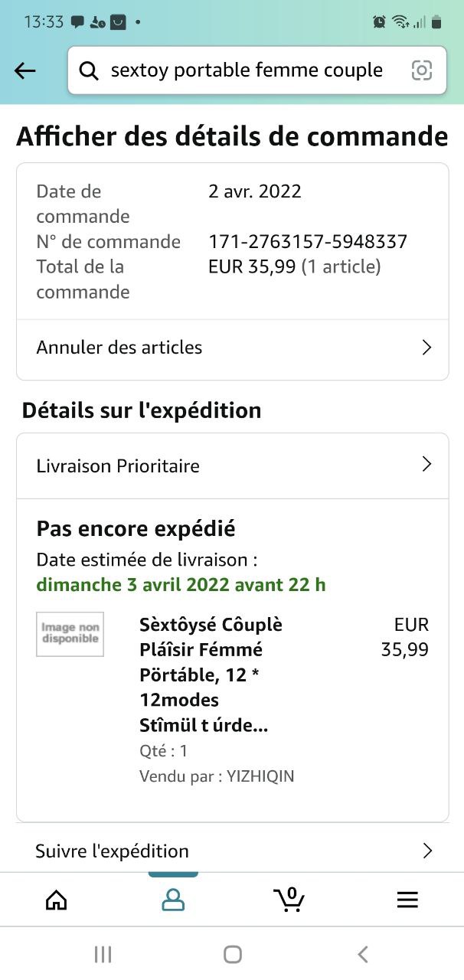Tap the search magnifier icon
The height and width of the screenshot is (980, 464).
(90, 71)
